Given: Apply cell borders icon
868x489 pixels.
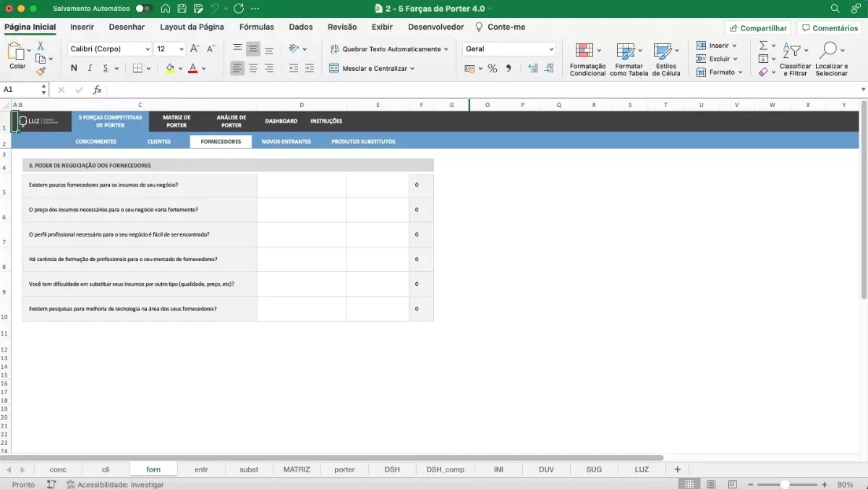Looking at the screenshot, I should (137, 68).
